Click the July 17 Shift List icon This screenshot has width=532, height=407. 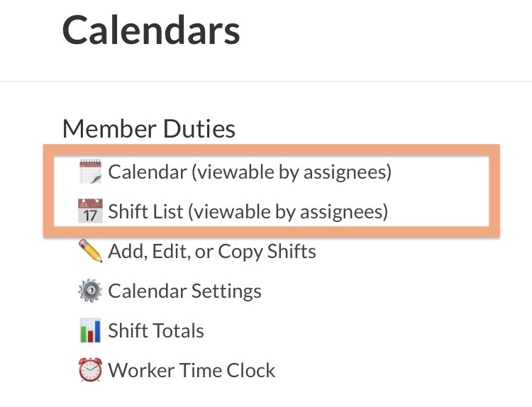point(90,211)
